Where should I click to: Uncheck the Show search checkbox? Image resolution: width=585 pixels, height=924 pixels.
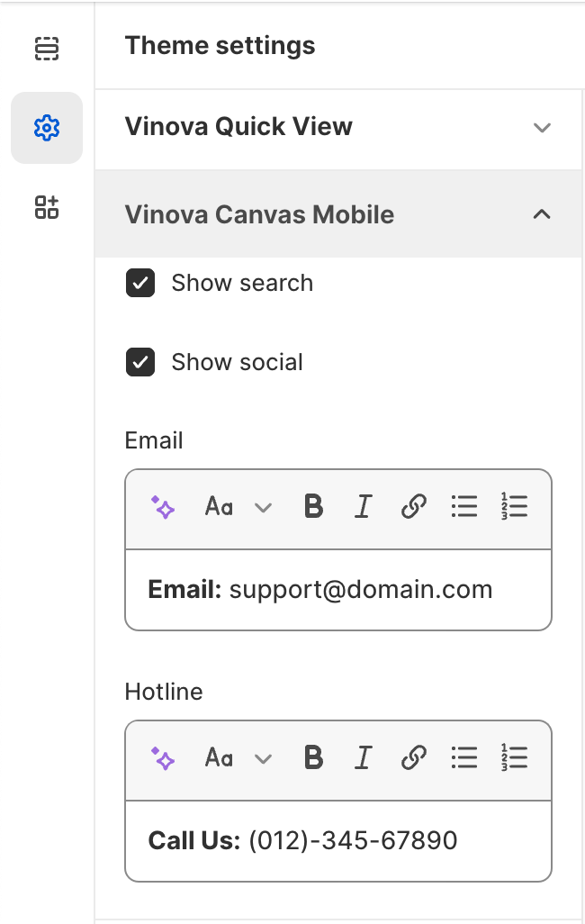tap(140, 284)
